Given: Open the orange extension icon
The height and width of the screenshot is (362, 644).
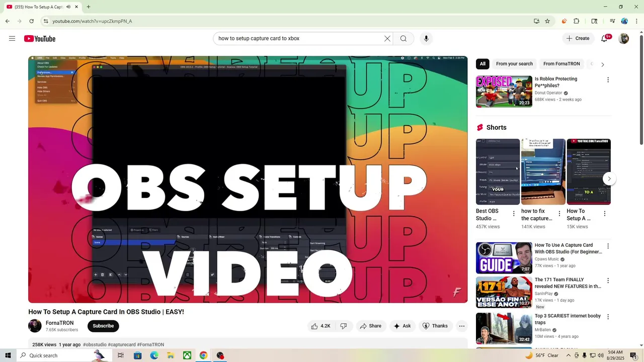Looking at the screenshot, I should (564, 21).
